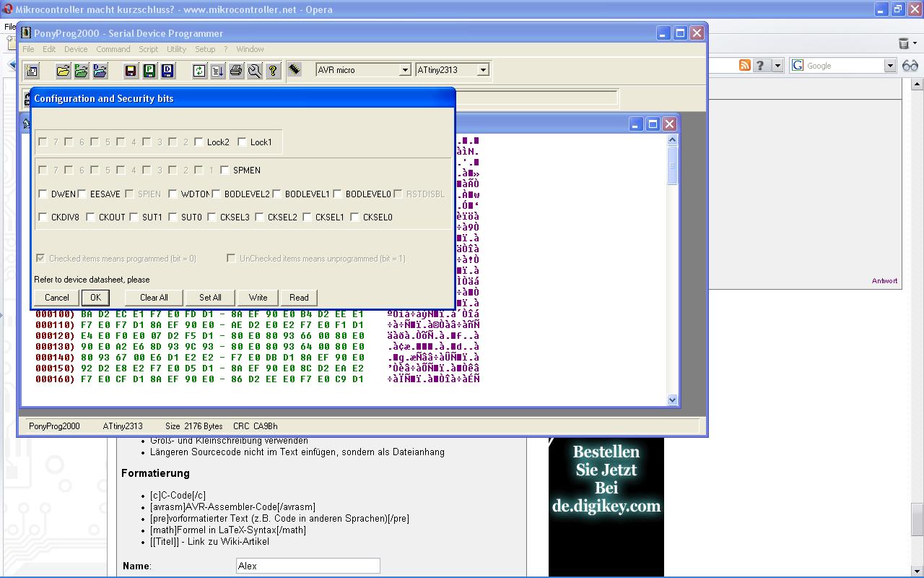The image size is (924, 578).
Task: Open the File menu in PonyProg
Action: click(28, 49)
